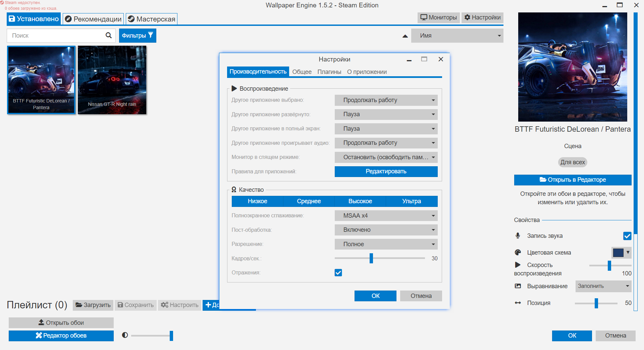
Task: Open the Полноэкранное сглаживание MSAA dropdown
Action: tap(386, 216)
